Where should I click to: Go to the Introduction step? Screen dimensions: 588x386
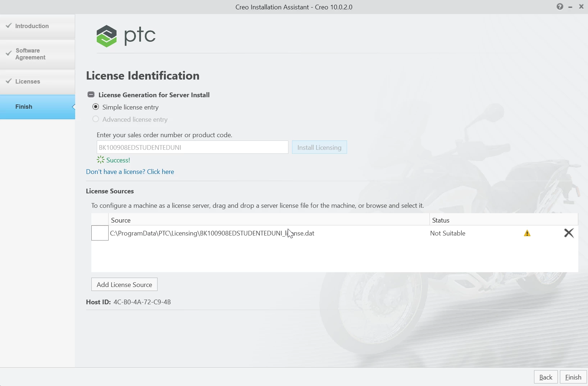tap(37, 26)
